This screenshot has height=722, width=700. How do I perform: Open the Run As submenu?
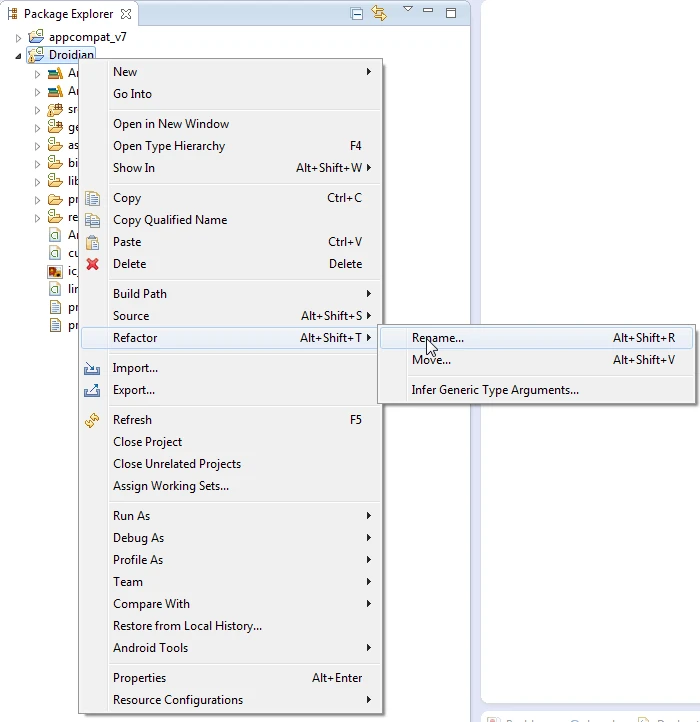(232, 516)
